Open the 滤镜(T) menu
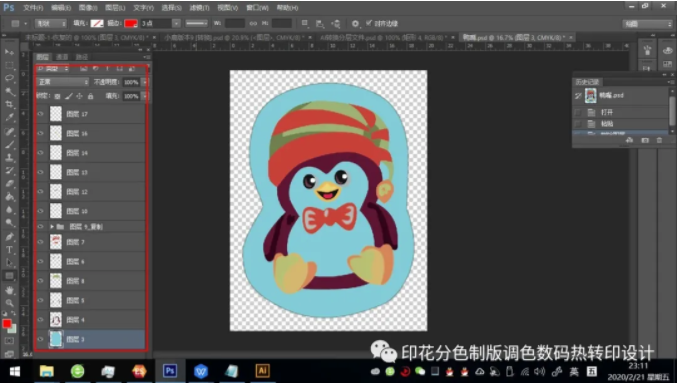 click(199, 8)
